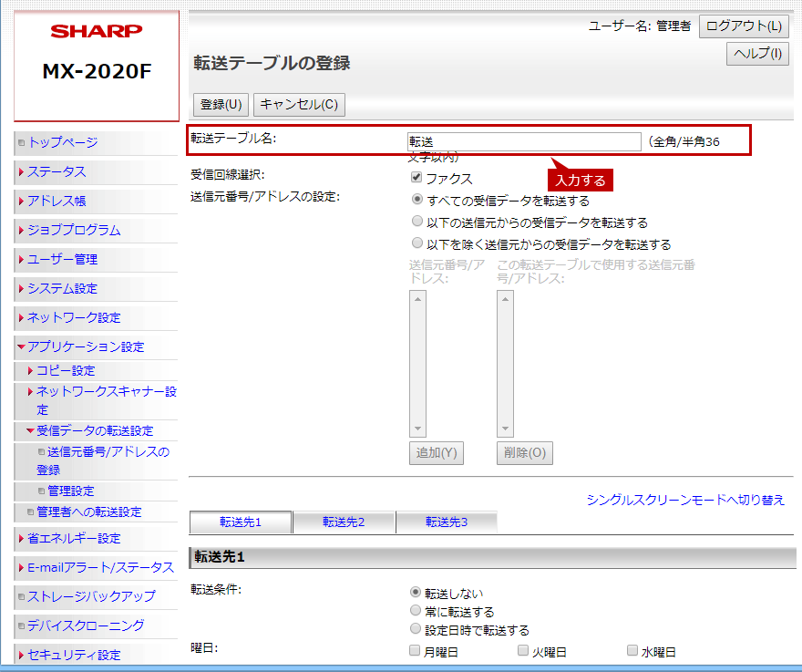Screen dimensions: 802x672
Task: Select 常に転送する radio option
Action: (x=417, y=612)
